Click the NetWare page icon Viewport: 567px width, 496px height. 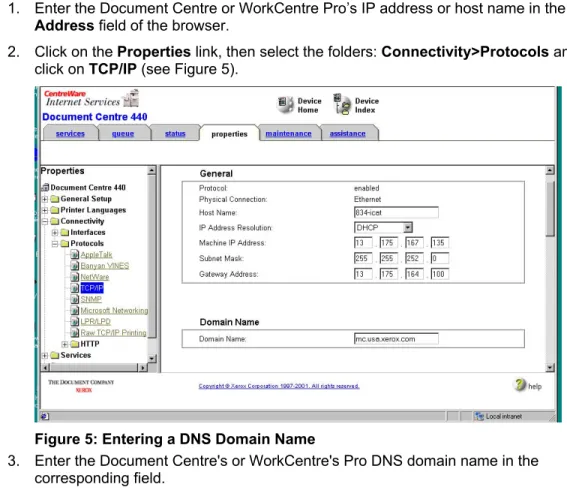pyautogui.click(x=74, y=277)
